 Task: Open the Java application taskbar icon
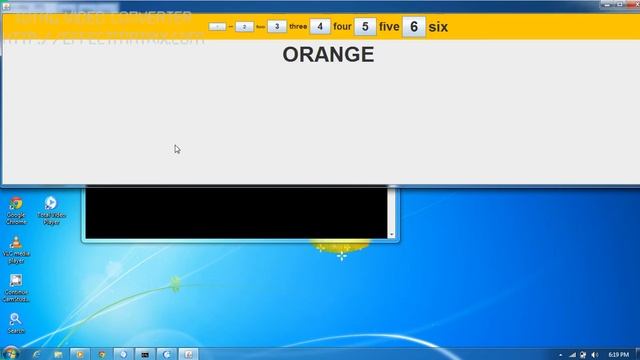pyautogui.click(x=188, y=354)
